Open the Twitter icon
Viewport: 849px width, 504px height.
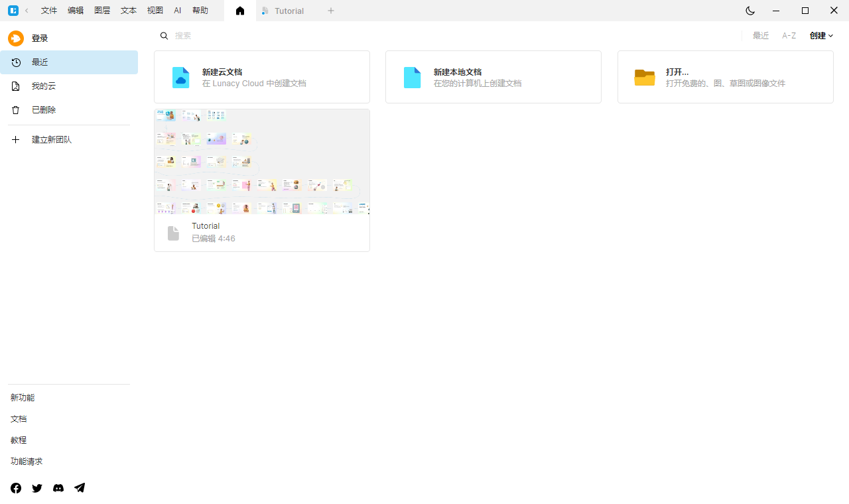pos(37,488)
